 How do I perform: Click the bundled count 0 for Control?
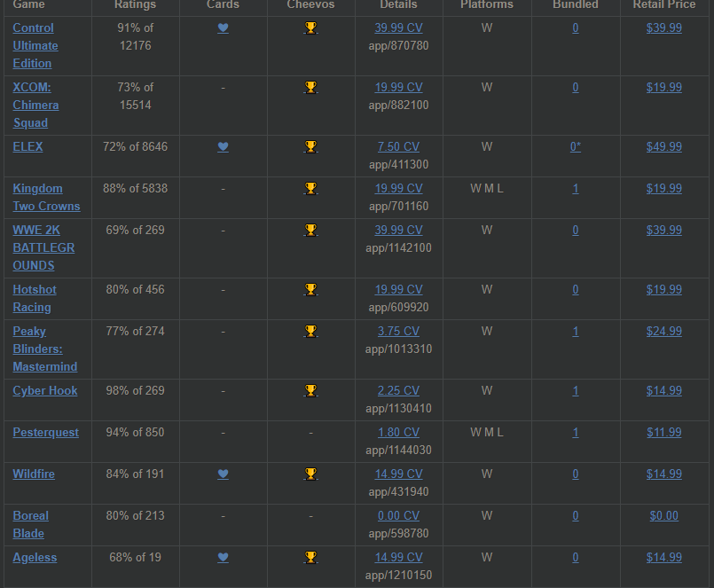coord(575,27)
